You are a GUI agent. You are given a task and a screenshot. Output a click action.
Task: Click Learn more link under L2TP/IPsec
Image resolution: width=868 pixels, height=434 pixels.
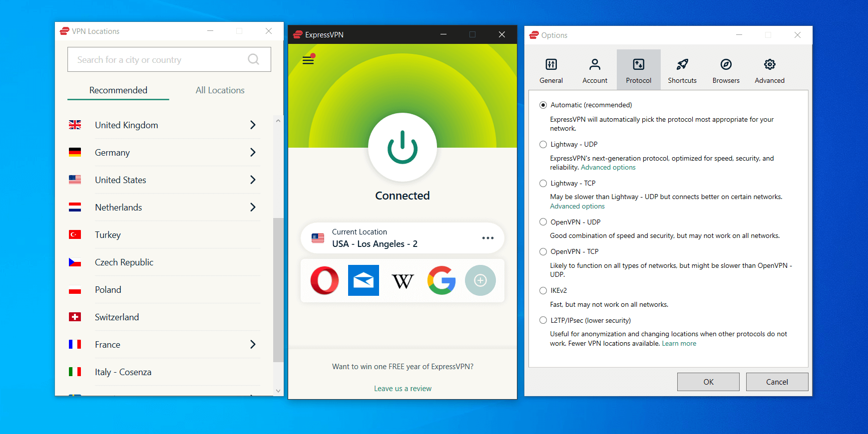(x=679, y=344)
